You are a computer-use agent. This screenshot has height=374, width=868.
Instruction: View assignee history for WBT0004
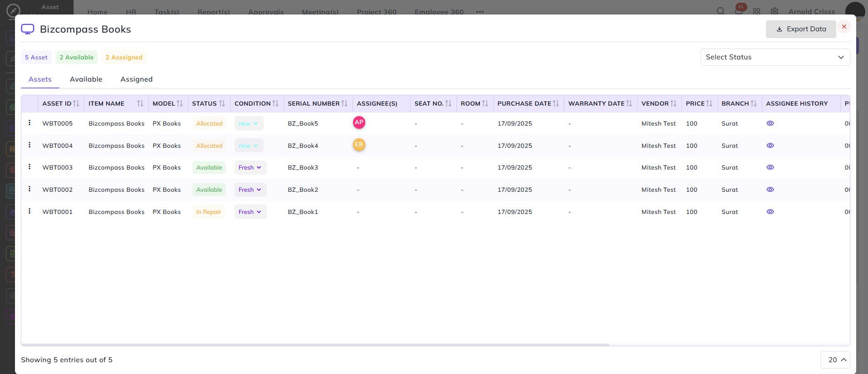click(x=770, y=146)
